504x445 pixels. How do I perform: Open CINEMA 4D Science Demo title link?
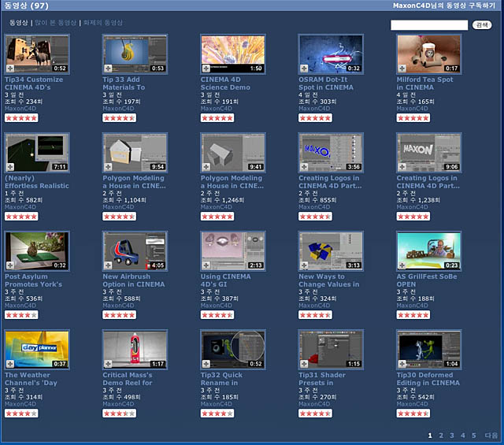(225, 83)
